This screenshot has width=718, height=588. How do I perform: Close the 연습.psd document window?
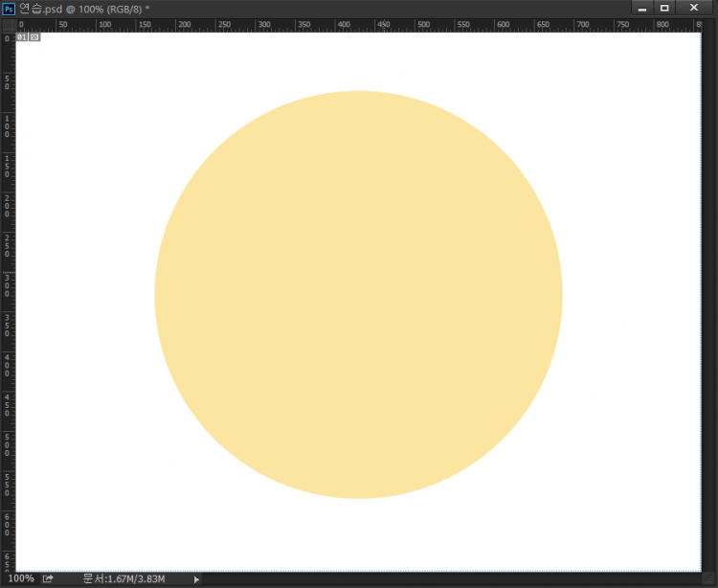click(x=694, y=8)
